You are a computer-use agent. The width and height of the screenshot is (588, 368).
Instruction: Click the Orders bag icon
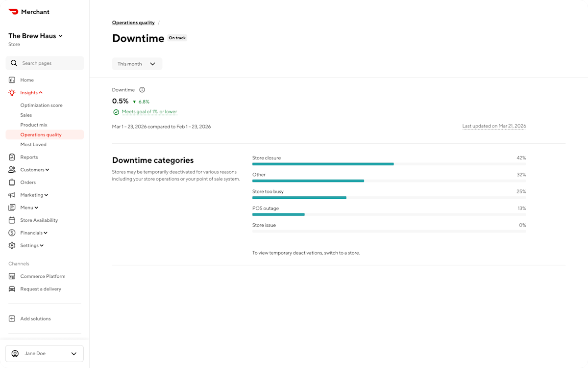click(x=11, y=182)
